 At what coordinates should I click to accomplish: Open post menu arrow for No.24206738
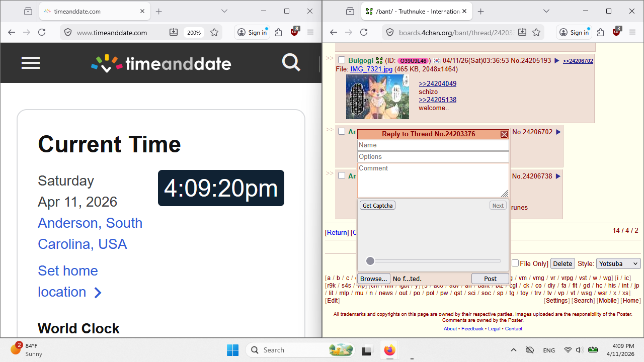click(558, 176)
